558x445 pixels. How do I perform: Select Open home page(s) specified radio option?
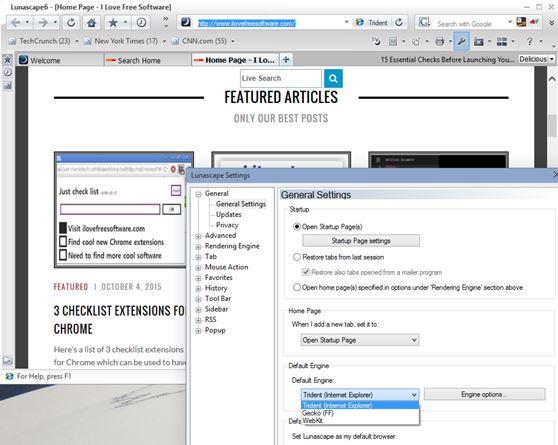click(x=297, y=287)
